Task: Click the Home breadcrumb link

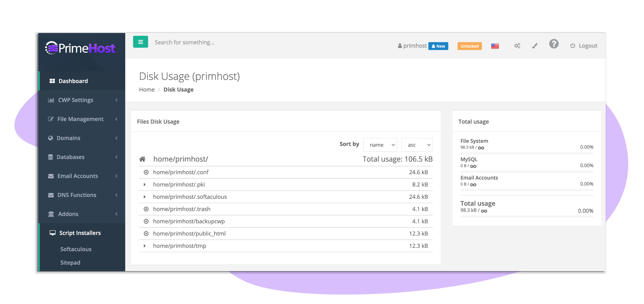Action: (147, 90)
